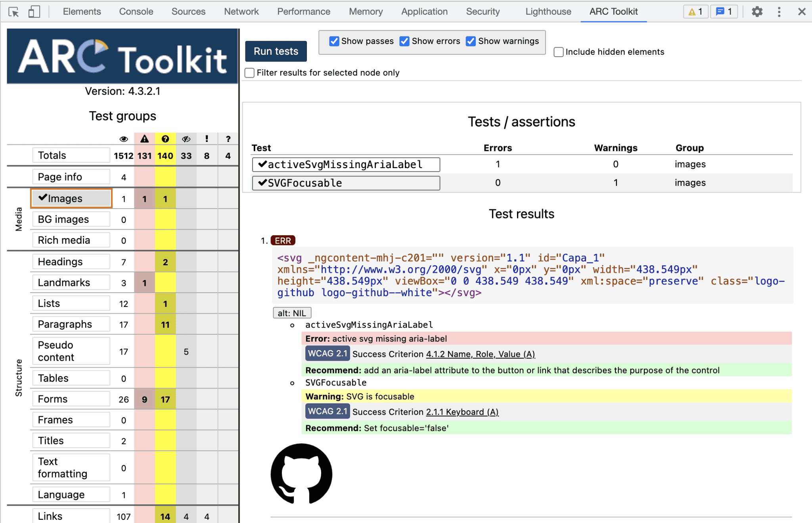Click the warnings count badge

(695, 12)
